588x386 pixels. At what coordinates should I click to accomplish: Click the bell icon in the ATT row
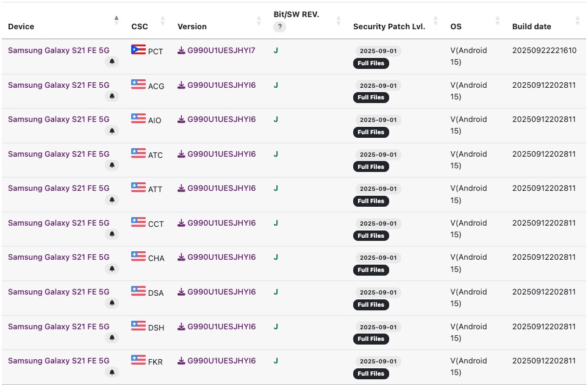coord(112,199)
